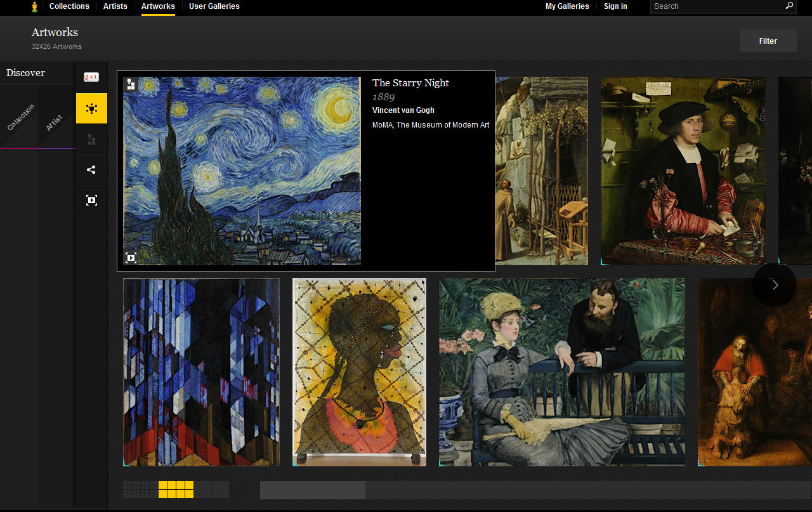Image resolution: width=812 pixels, height=512 pixels.
Task: Select the Artworks tab
Action: point(158,6)
